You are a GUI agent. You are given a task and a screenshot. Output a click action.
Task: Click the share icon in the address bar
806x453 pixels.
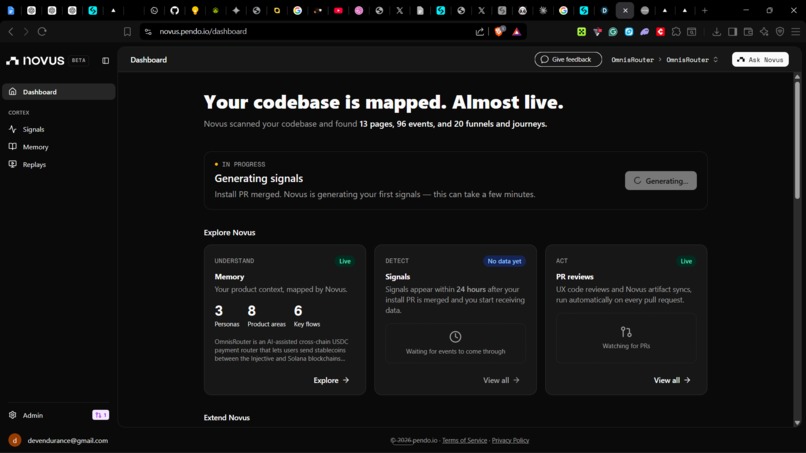pyautogui.click(x=480, y=31)
